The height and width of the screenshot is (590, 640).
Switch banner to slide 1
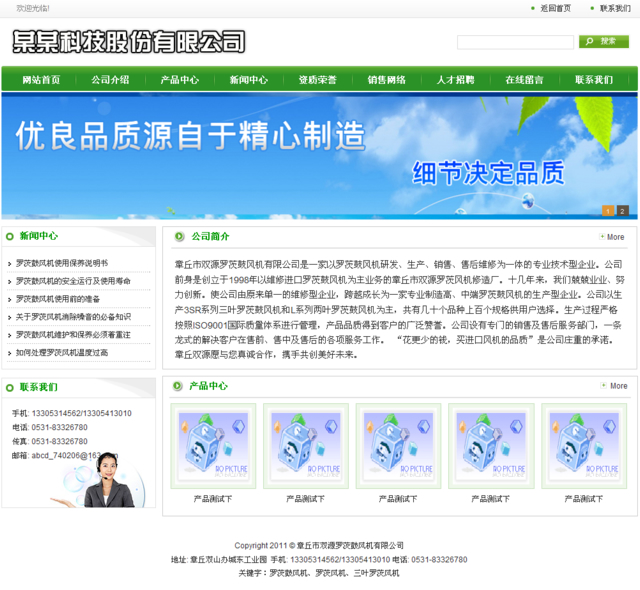(607, 211)
